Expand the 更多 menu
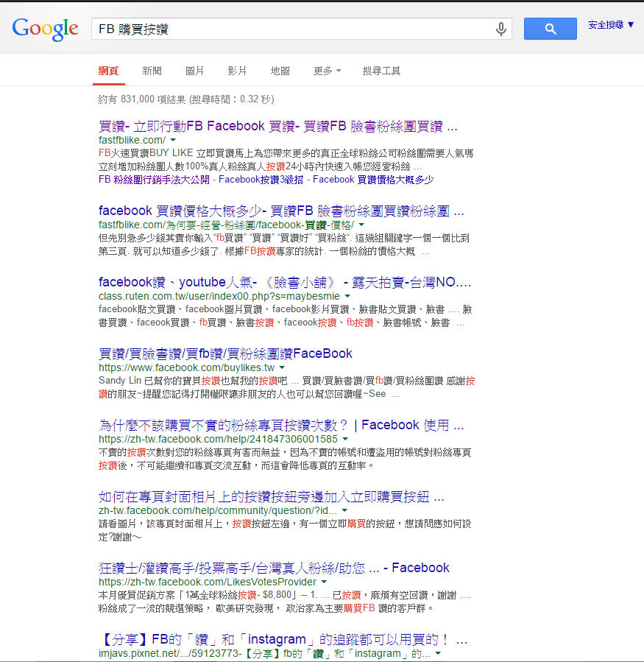The width and height of the screenshot is (644, 662). click(327, 71)
